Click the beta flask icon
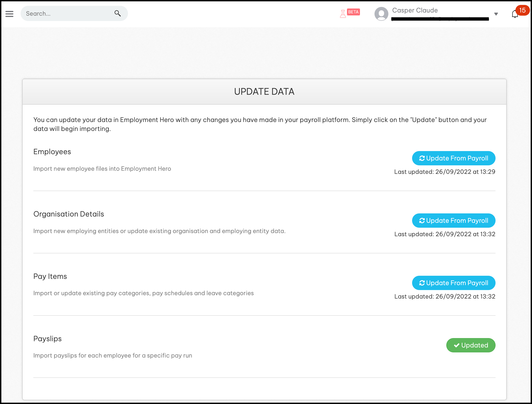This screenshot has height=404, width=532. click(343, 14)
